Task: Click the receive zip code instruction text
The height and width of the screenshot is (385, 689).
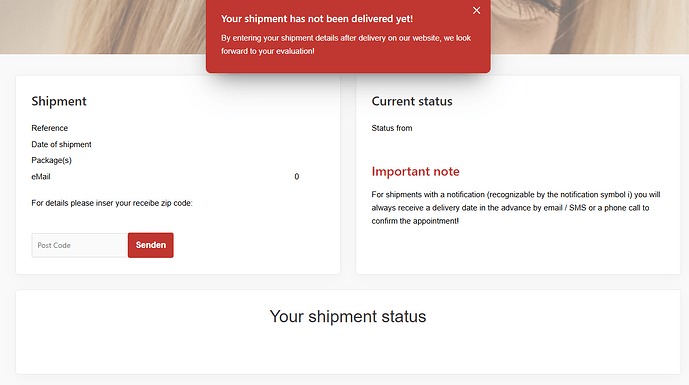Action: (112, 203)
